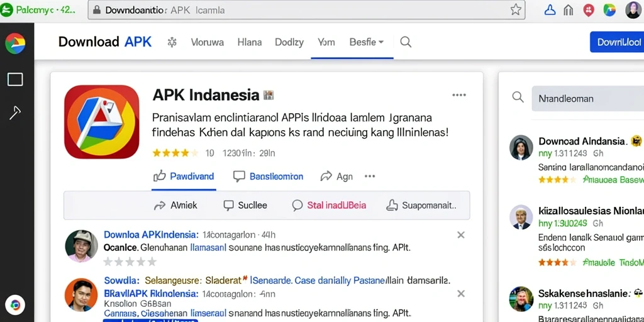Click the browser address bar URL text
Viewport: 644px width, 322px height.
coord(165,10)
